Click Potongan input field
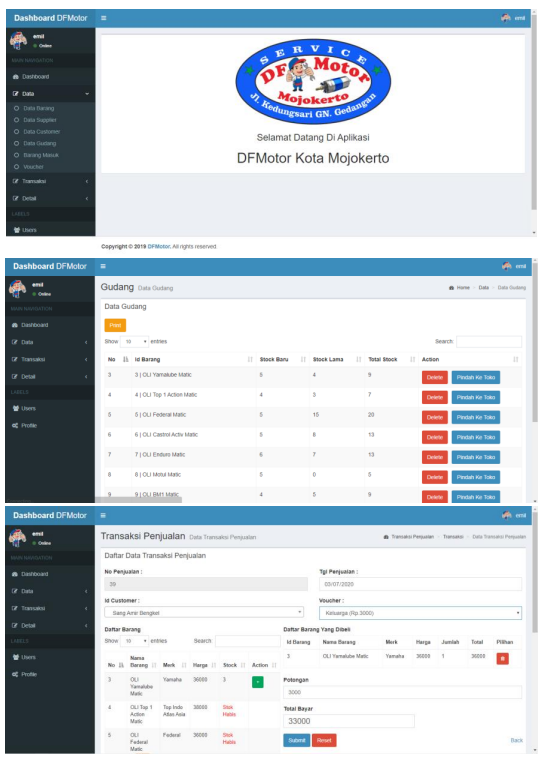547x775 pixels. (x=402, y=692)
